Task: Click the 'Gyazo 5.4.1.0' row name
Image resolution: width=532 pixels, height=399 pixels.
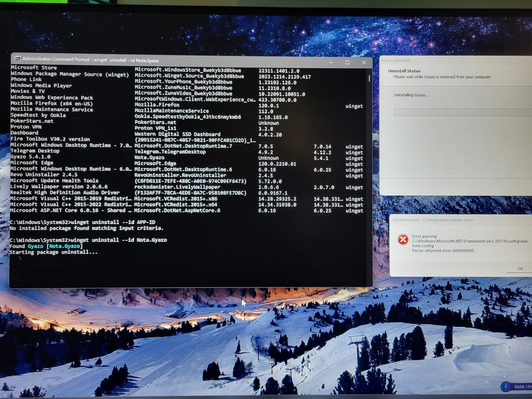Action: point(31,157)
